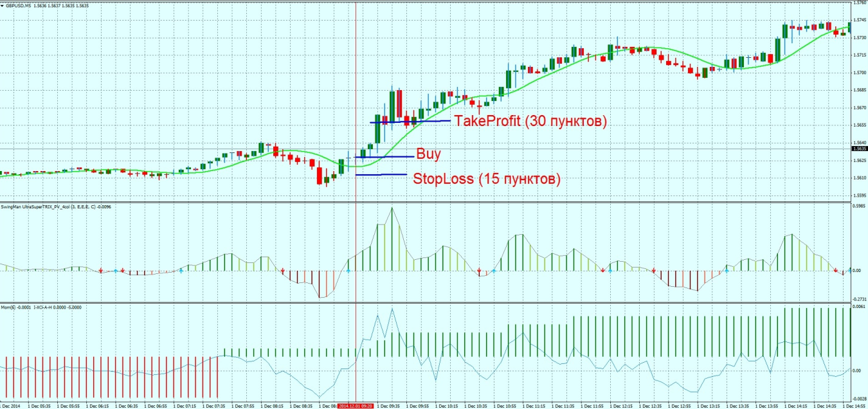Click the blue StopLoss horizontal line

tap(381, 175)
